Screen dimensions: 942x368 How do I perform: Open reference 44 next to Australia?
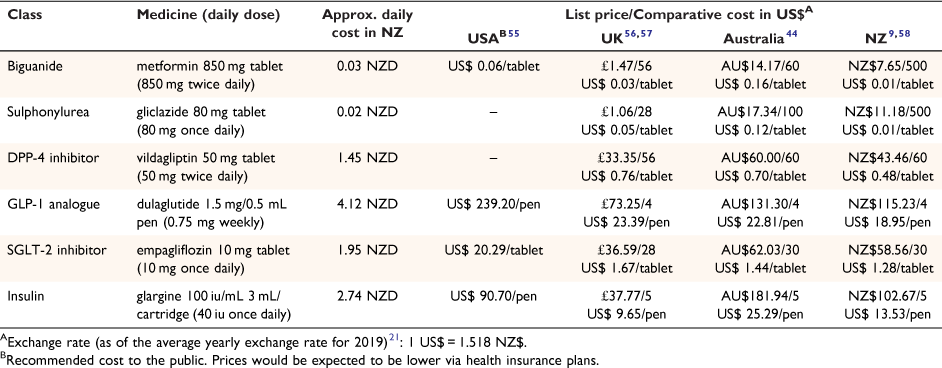click(x=791, y=34)
